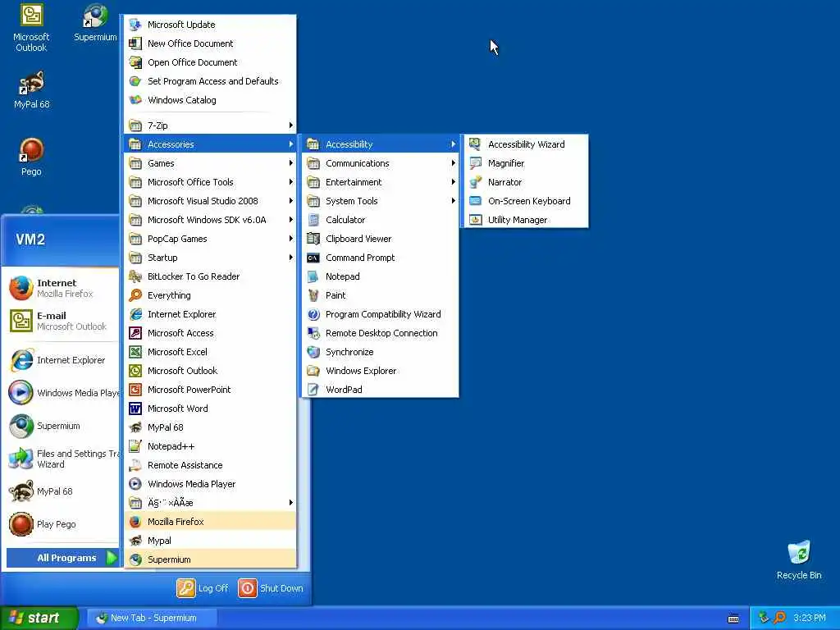This screenshot has width=840, height=630.
Task: Open Microsoft Access
Action: [210, 333]
